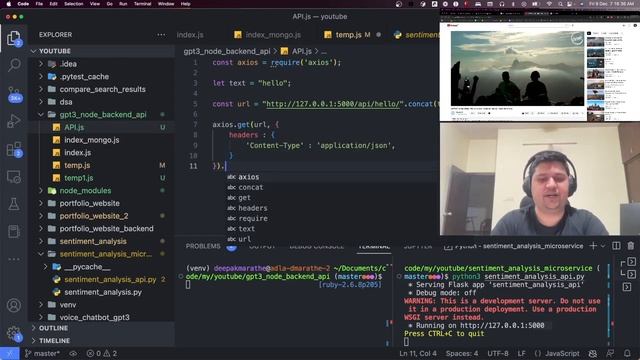Kill terminal with trash icon

631,246
